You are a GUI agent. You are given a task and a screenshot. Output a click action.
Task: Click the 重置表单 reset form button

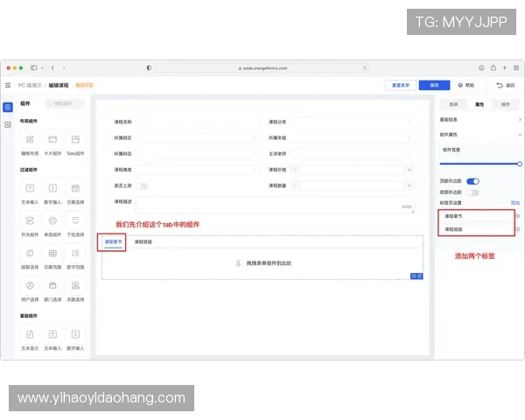(x=401, y=86)
